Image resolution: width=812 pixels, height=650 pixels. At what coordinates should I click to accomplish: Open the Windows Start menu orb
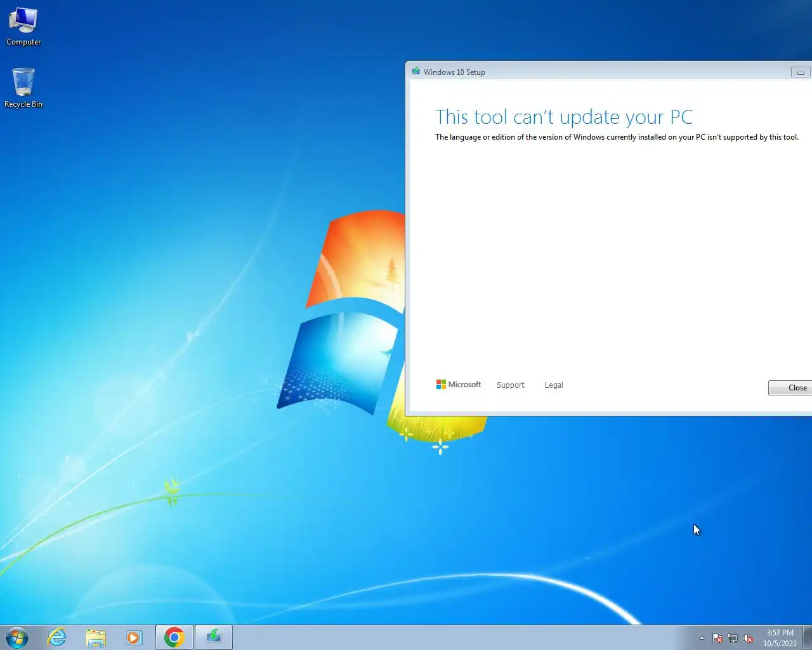click(x=17, y=637)
